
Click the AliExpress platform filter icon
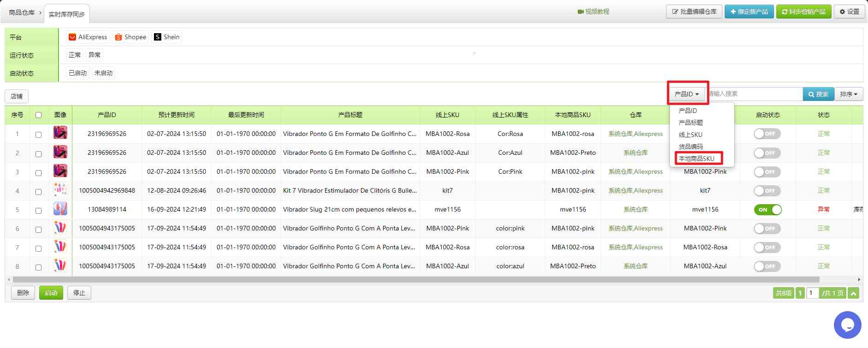pyautogui.click(x=72, y=37)
